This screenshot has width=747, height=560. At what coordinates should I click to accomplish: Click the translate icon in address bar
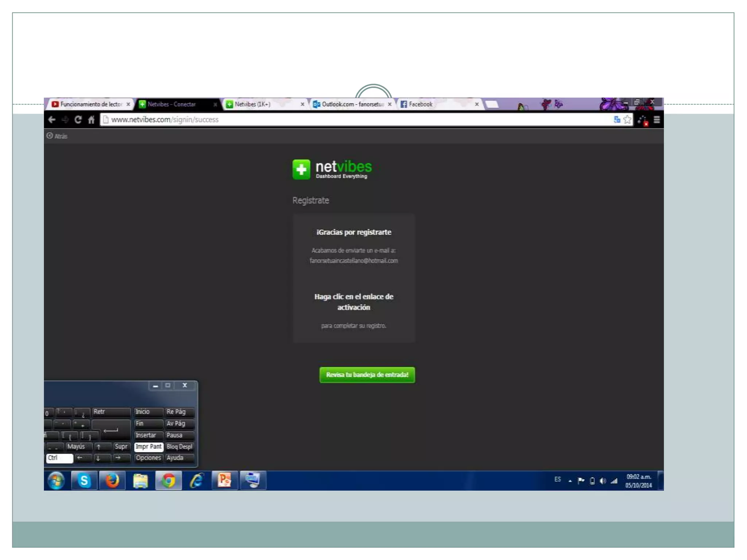click(x=617, y=120)
